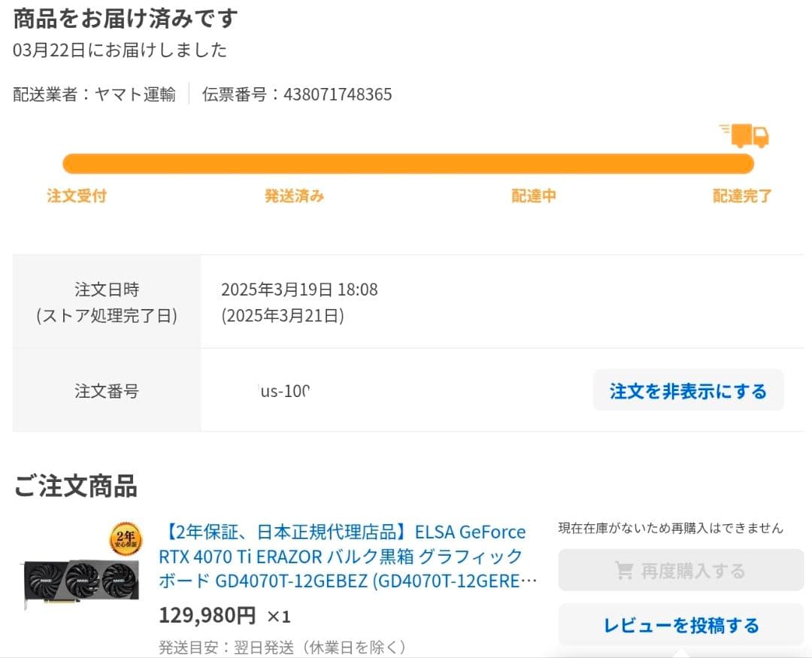Click the order number starting with us-100
Image resolution: width=812 pixels, height=658 pixels.
click(x=283, y=390)
